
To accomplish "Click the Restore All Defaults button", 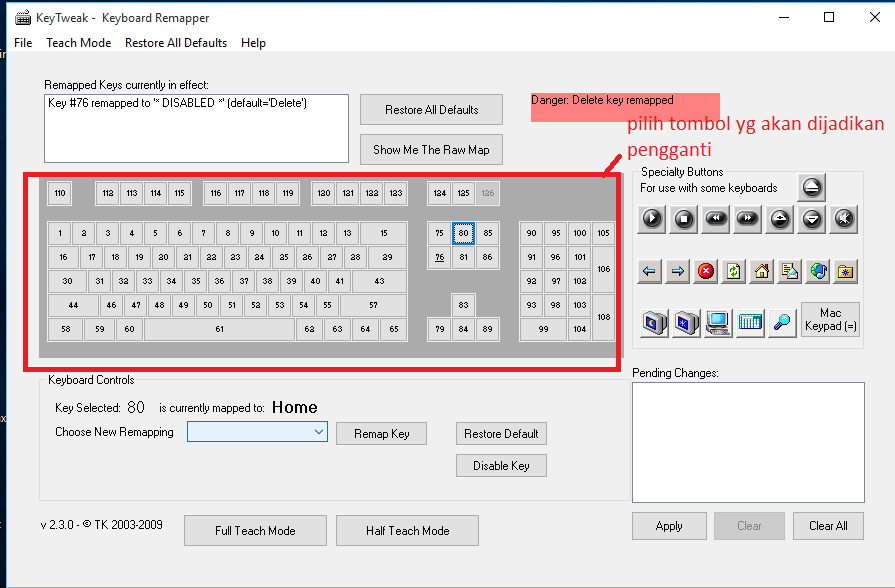I will [432, 110].
